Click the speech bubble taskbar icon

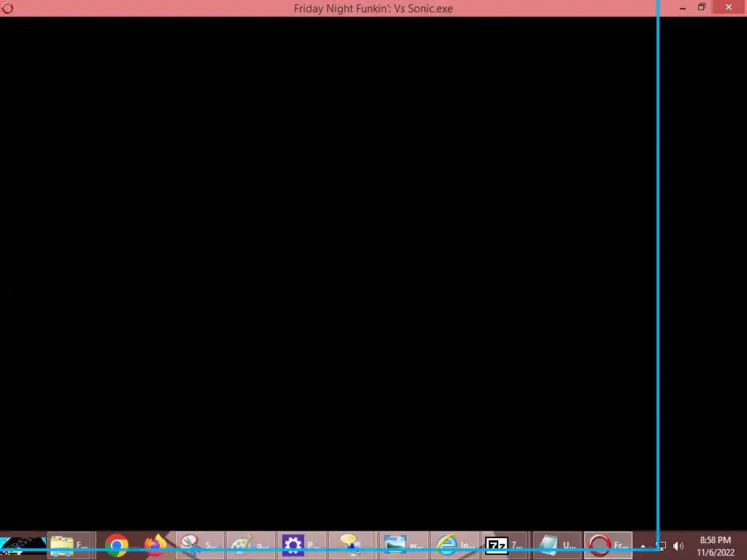[353, 545]
